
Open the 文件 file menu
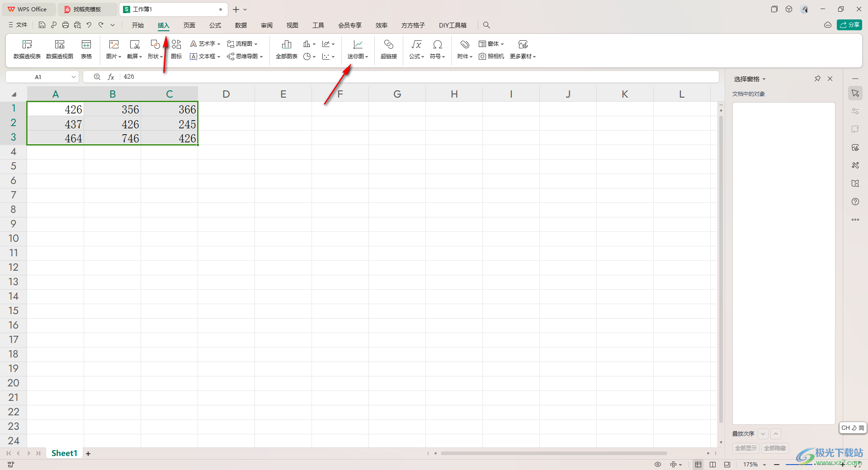click(x=18, y=25)
